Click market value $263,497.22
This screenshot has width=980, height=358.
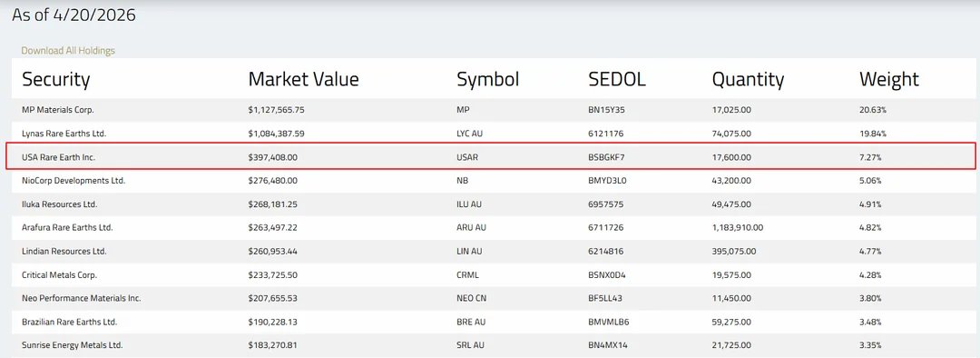pyautogui.click(x=272, y=228)
